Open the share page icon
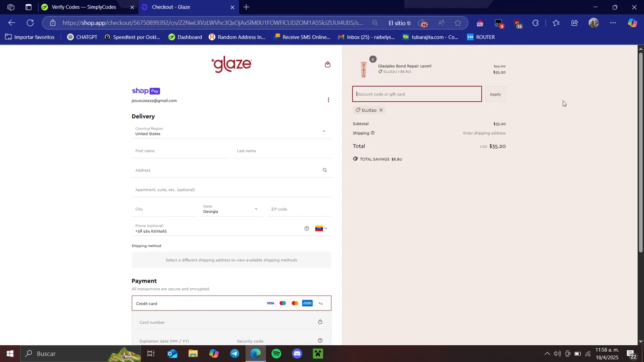Viewport: 644px width, 362px height. pyautogui.click(x=574, y=23)
